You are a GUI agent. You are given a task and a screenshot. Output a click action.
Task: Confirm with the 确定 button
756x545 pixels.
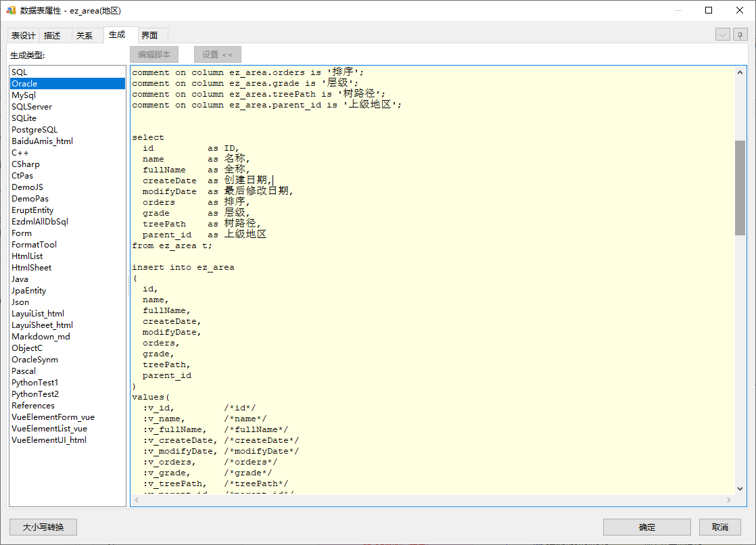pos(646,527)
